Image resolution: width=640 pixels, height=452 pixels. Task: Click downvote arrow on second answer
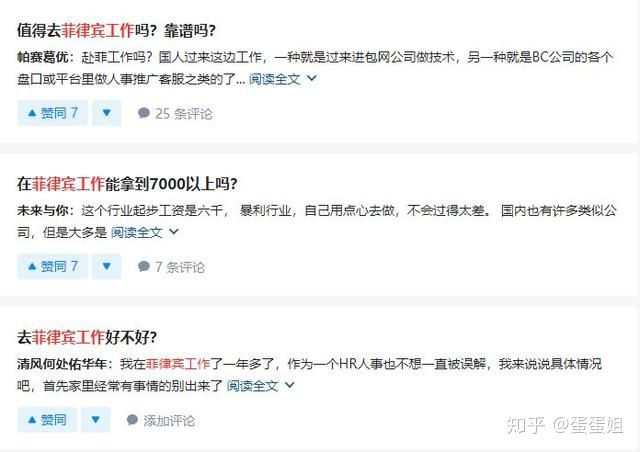[x=107, y=266]
